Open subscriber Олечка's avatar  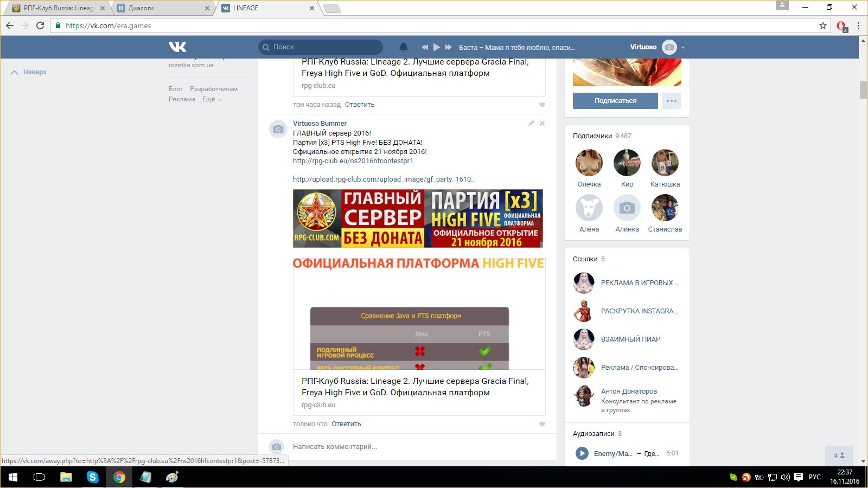[589, 163]
